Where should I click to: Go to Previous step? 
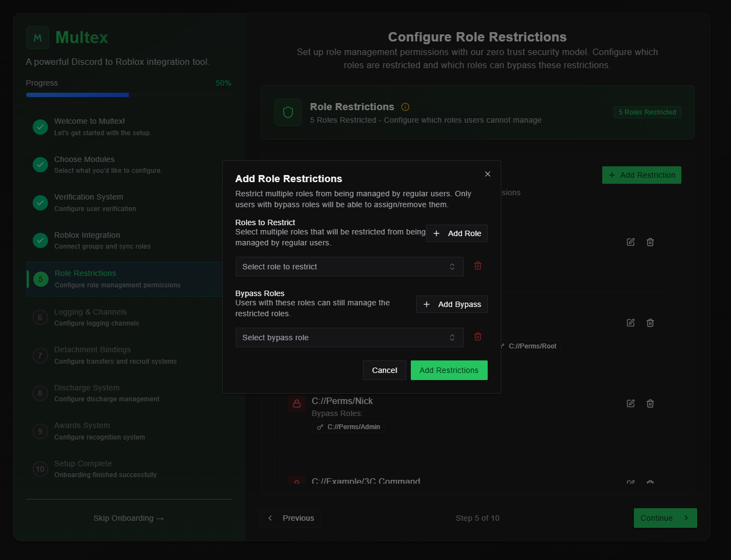coord(290,518)
